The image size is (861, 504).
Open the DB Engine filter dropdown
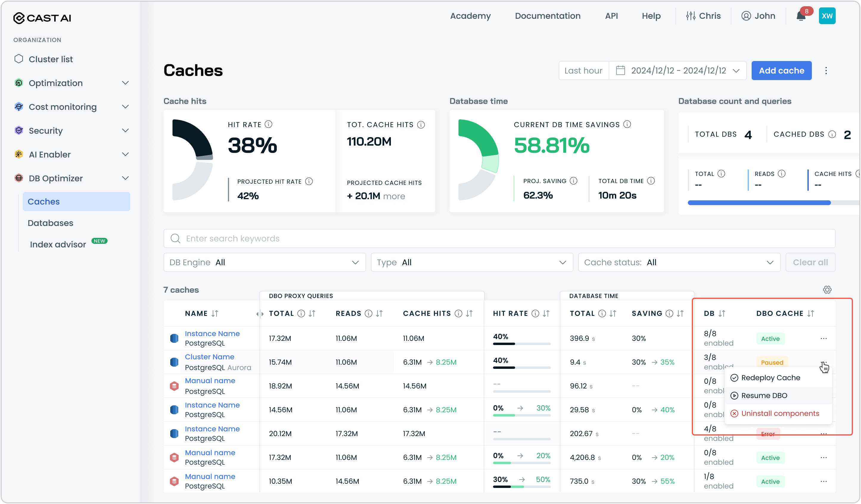point(265,262)
